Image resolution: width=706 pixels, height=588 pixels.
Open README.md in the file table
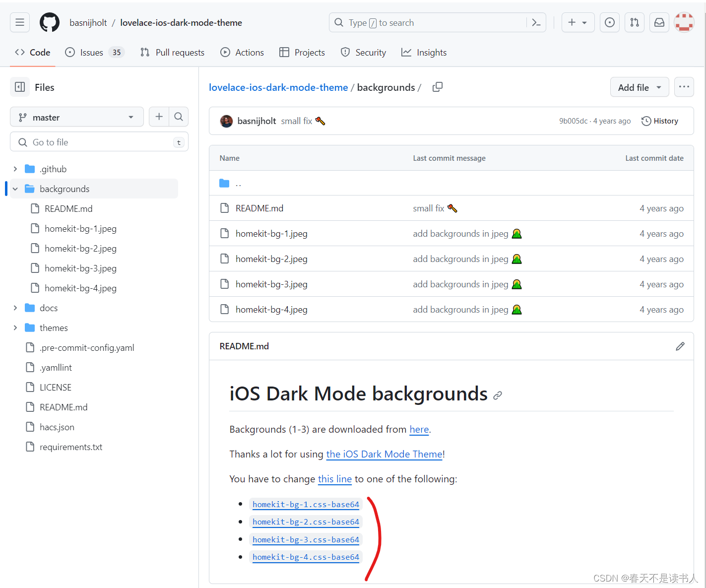tap(259, 208)
